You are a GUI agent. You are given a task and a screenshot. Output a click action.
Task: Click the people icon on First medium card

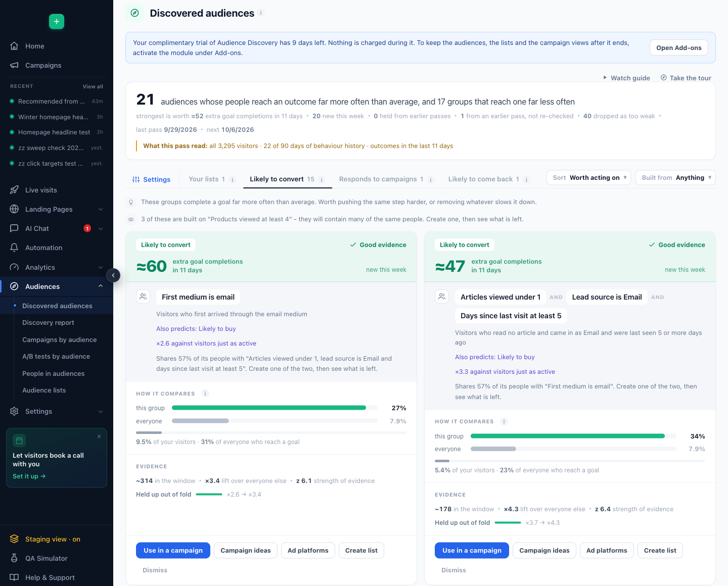(143, 297)
